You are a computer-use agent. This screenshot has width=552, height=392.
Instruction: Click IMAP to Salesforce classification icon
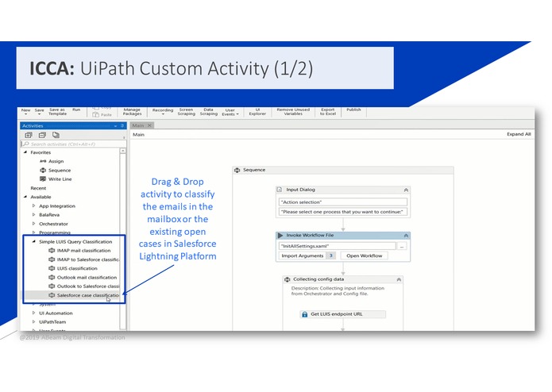tap(52, 259)
